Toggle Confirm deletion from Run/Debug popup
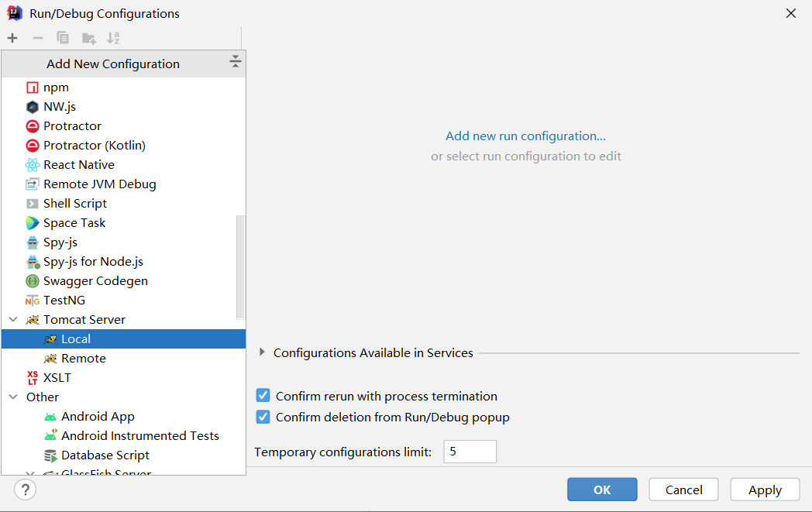The width and height of the screenshot is (812, 512). [263, 417]
